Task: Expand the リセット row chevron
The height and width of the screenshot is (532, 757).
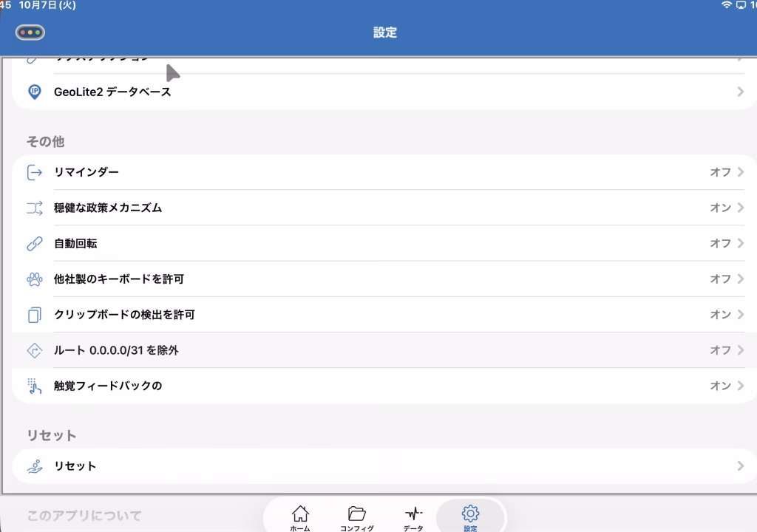Action: [x=740, y=466]
